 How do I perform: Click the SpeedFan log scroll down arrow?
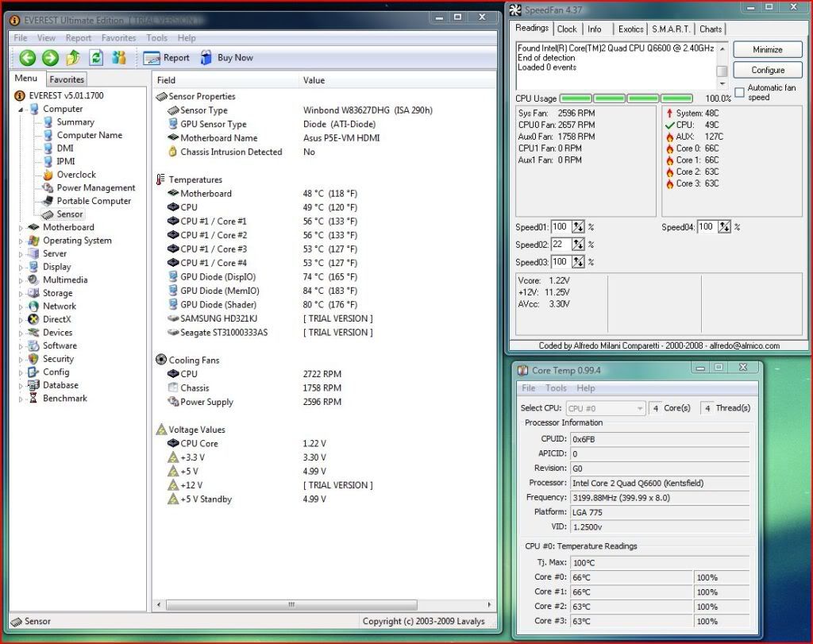click(x=722, y=84)
